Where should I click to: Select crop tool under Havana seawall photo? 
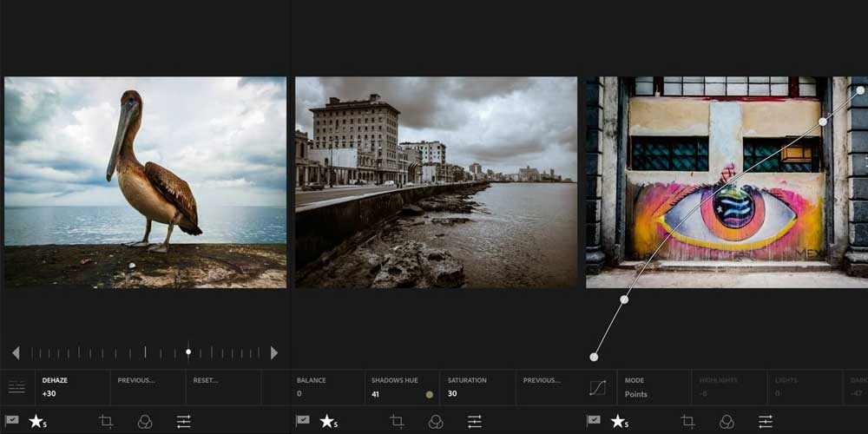397,421
